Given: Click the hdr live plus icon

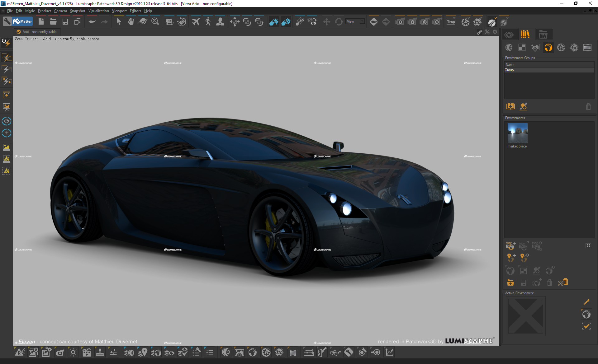Looking at the screenshot, I should coord(510,246).
